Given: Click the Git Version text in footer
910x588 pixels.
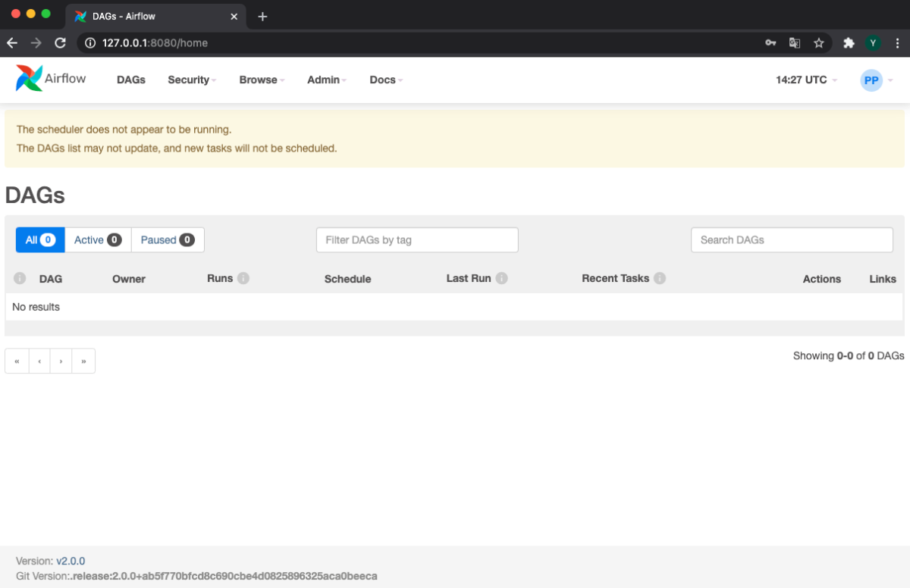Looking at the screenshot, I should (x=196, y=576).
